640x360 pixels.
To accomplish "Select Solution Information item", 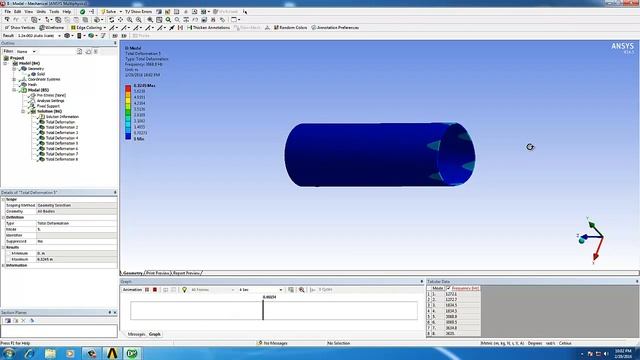I will point(62,117).
